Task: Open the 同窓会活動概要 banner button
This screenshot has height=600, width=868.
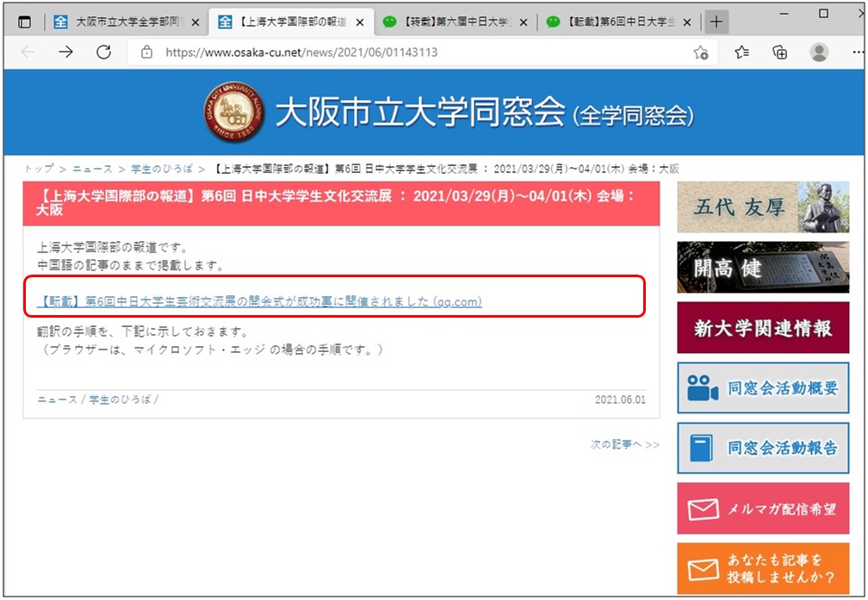Action: tap(762, 388)
